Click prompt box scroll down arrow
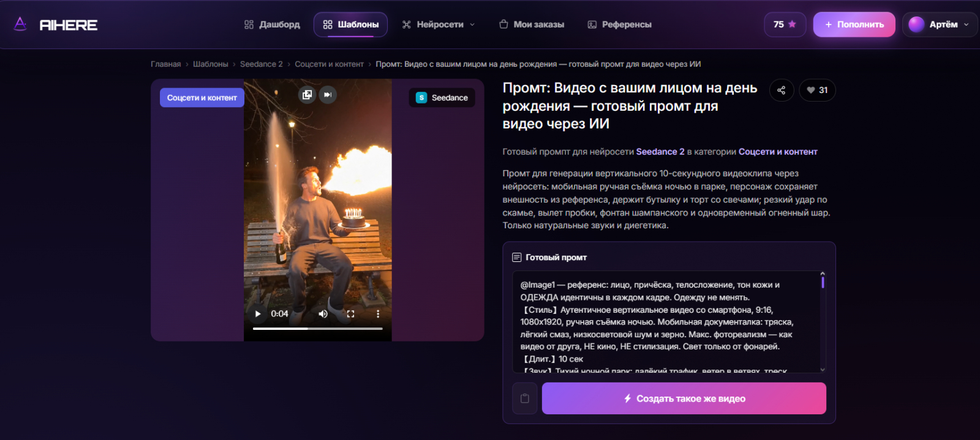The height and width of the screenshot is (440, 980). coord(823,369)
